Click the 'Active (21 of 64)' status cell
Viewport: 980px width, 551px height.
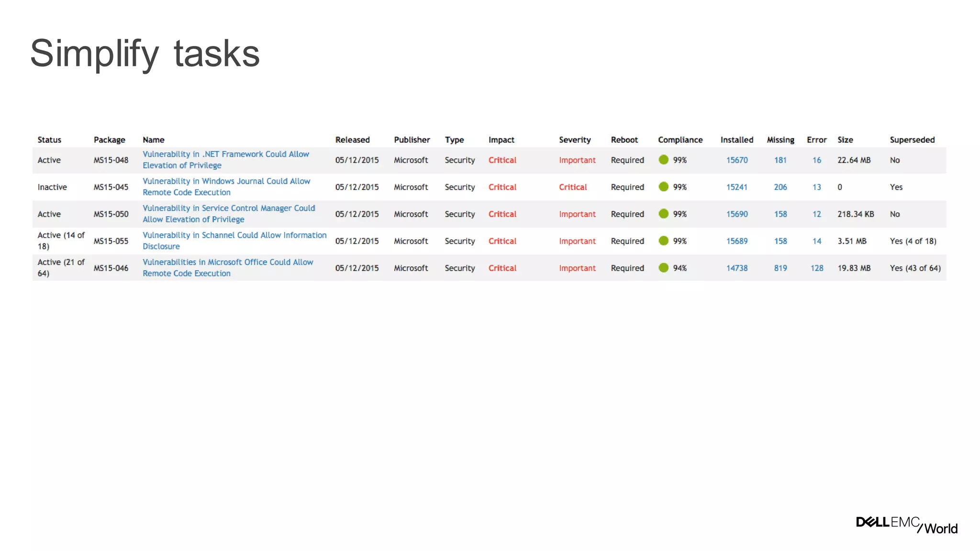pos(61,268)
